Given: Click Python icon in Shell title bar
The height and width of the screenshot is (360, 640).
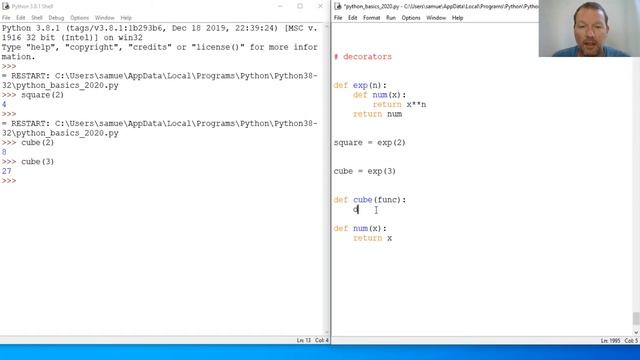Looking at the screenshot, I should tap(6, 6).
